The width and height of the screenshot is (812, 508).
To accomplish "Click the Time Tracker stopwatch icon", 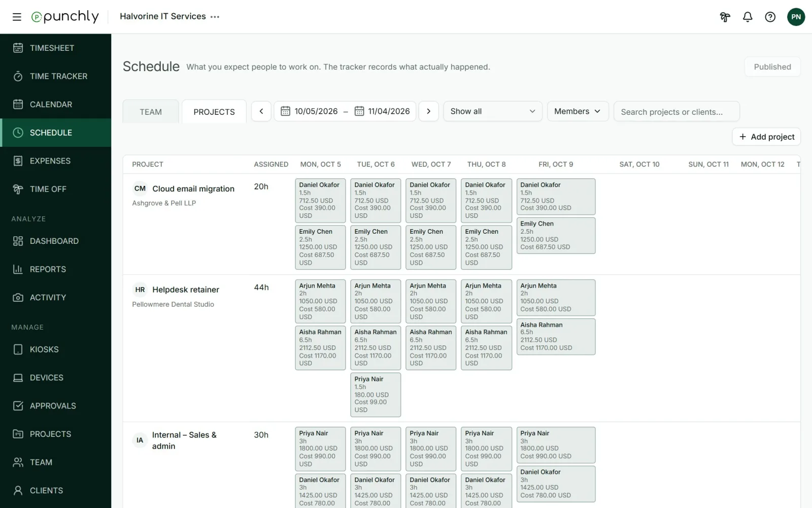I will pos(18,76).
